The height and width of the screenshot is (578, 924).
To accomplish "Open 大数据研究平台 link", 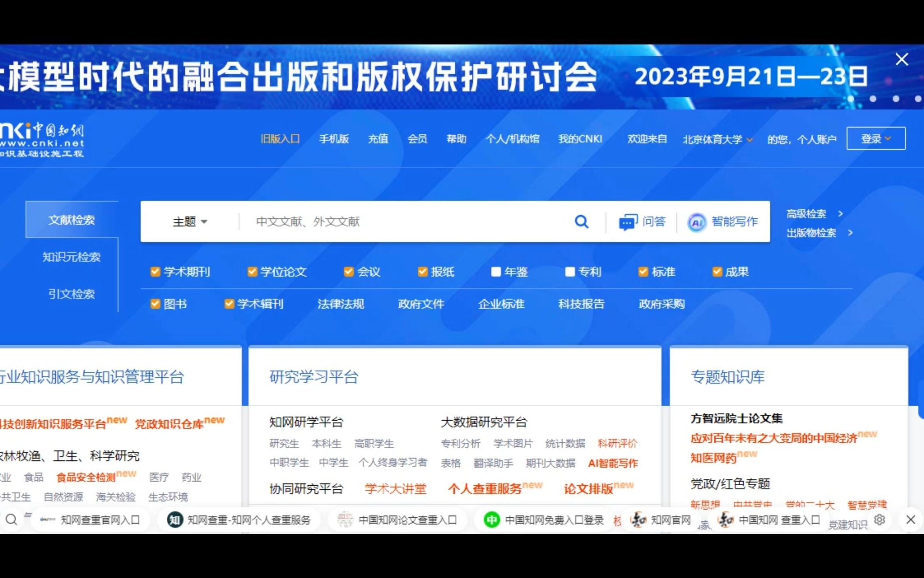I will click(x=484, y=422).
